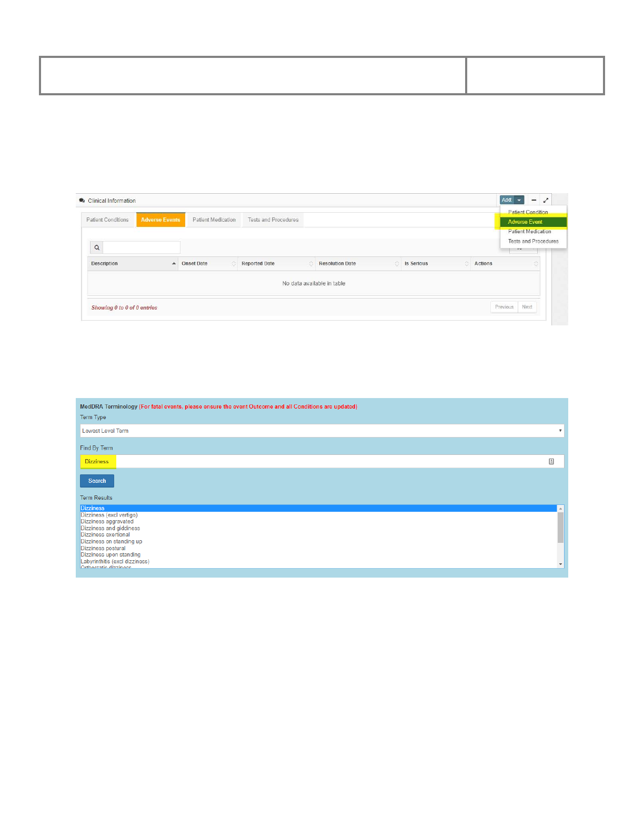Switch to Tests and Procedures tab

coord(273,220)
